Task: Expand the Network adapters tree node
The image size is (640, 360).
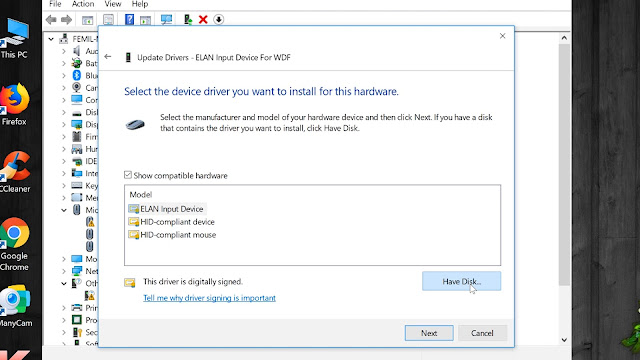Action: (x=64, y=271)
